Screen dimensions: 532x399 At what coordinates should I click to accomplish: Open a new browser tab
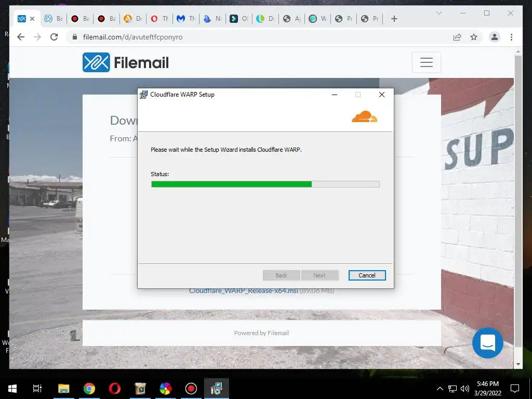pos(394,19)
